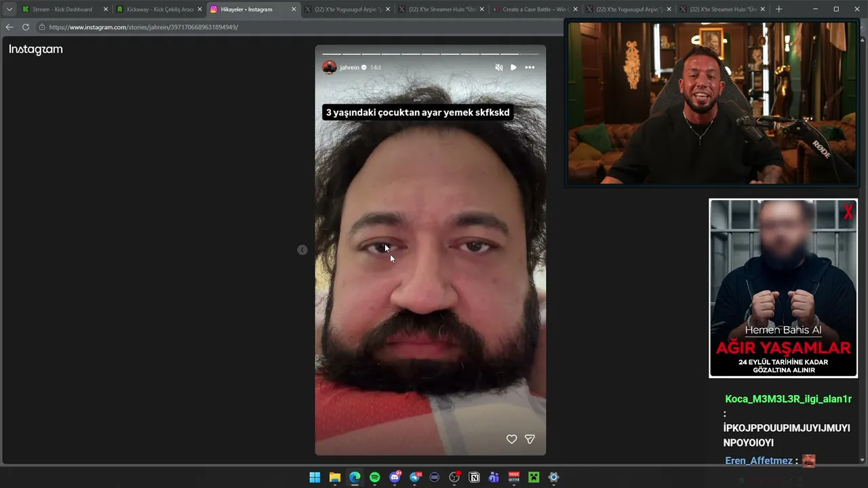Click the Eren_Affetmez chat username
Viewport: 868px width, 488px height.
(x=759, y=461)
